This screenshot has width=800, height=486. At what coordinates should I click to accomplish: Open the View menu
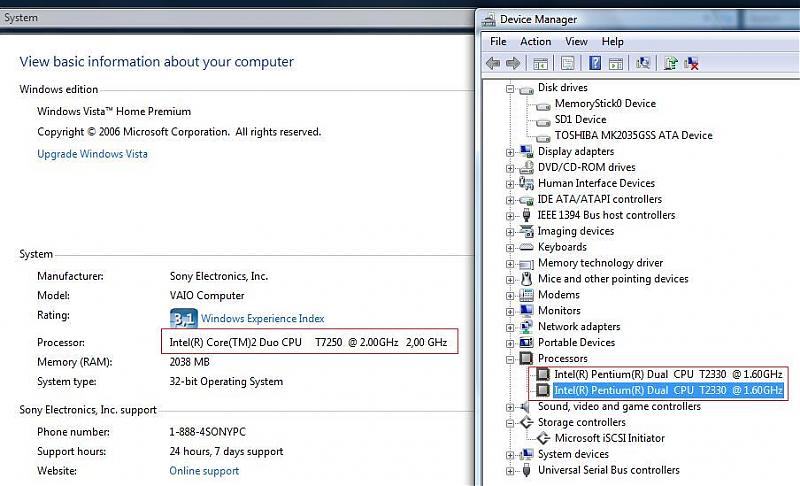(x=576, y=42)
